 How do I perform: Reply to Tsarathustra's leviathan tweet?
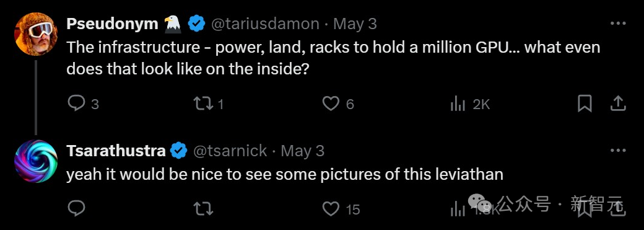[76, 208]
